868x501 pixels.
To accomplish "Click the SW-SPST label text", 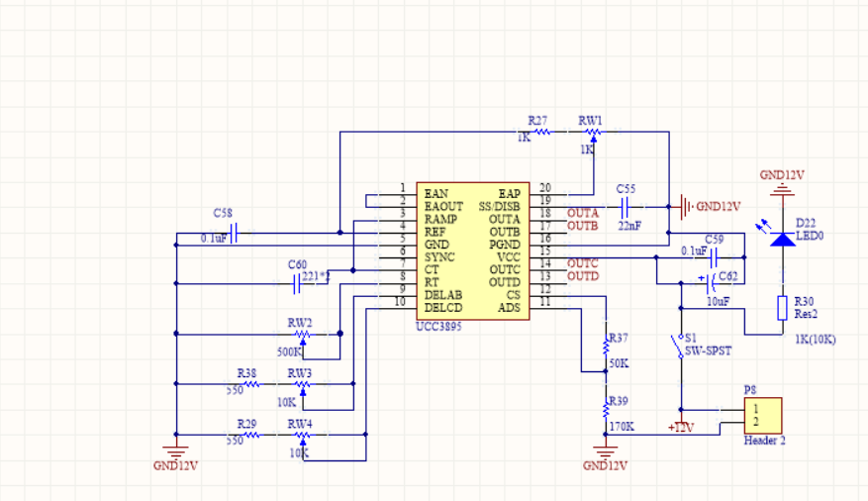I will tap(708, 351).
